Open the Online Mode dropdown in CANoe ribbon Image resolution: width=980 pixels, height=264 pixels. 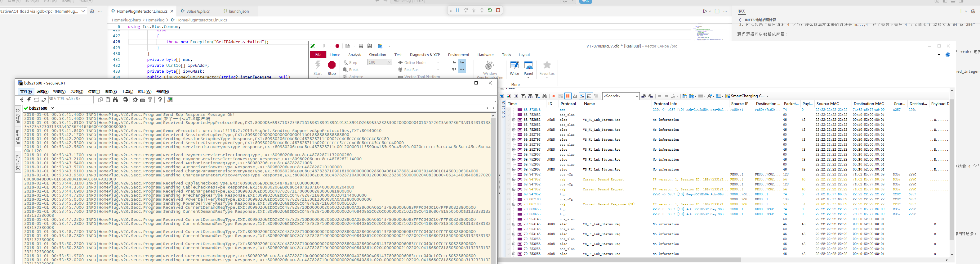438,62
